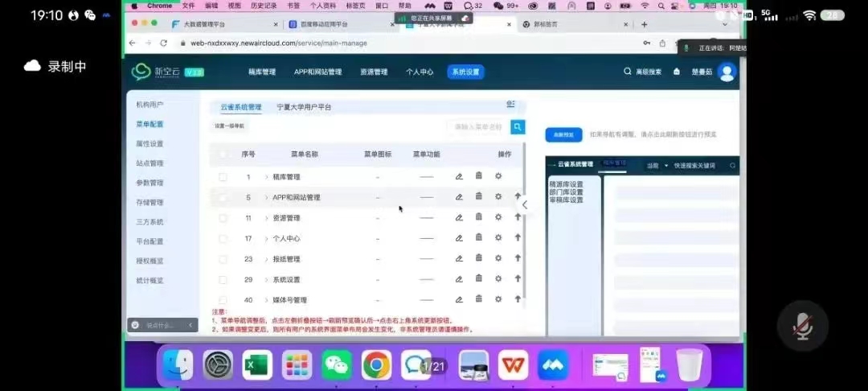Collapse the panel using the side chevron

525,204
